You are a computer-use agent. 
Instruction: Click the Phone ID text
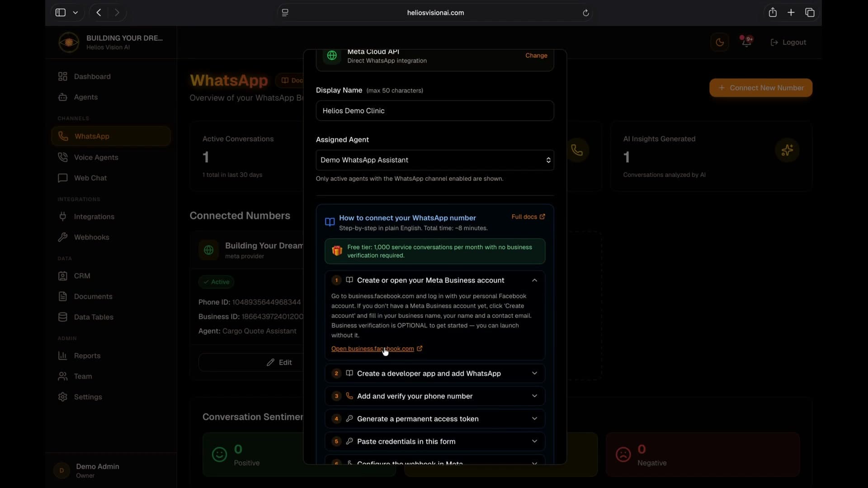tap(250, 302)
